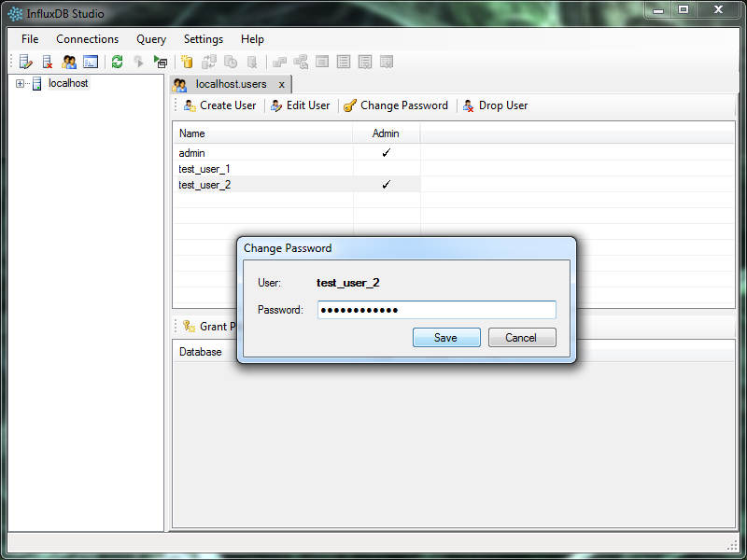This screenshot has width=747, height=560.
Task: Switch to the localhost.users tab
Action: [x=230, y=84]
